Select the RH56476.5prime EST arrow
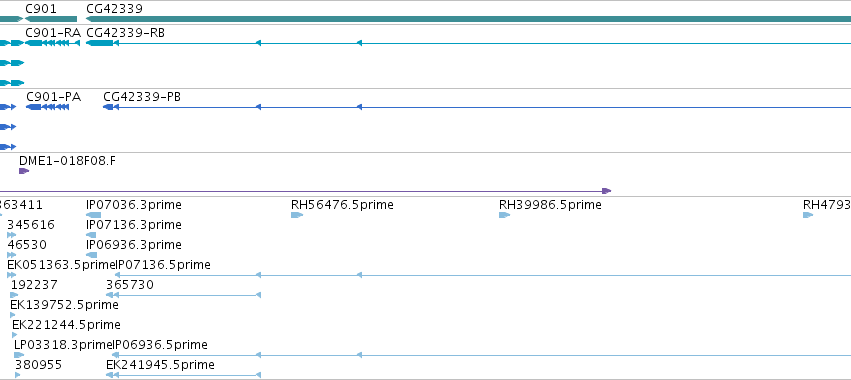The image size is (851, 380). click(x=297, y=215)
